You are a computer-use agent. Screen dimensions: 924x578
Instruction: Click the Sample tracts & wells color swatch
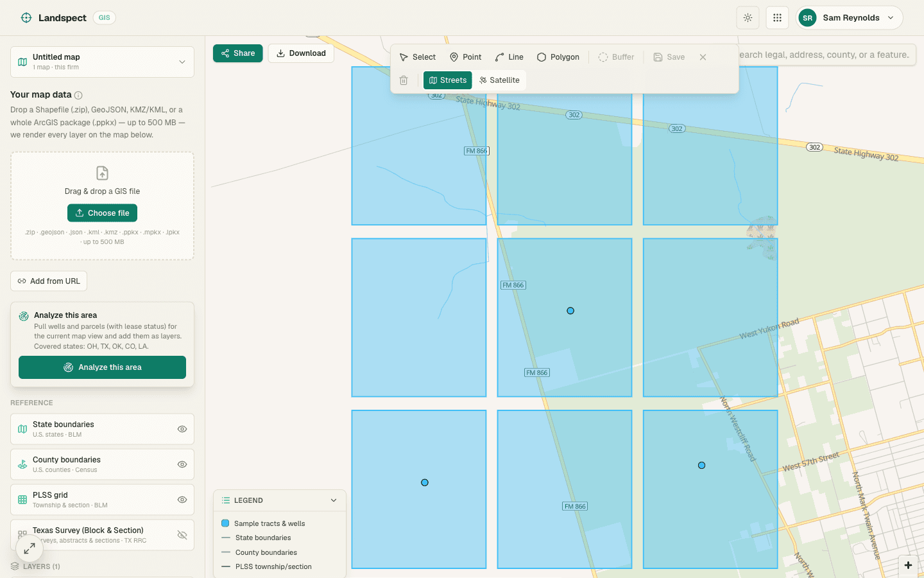click(x=225, y=523)
